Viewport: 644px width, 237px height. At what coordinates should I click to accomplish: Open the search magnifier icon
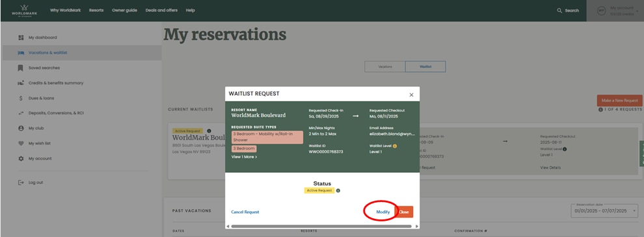click(x=559, y=10)
